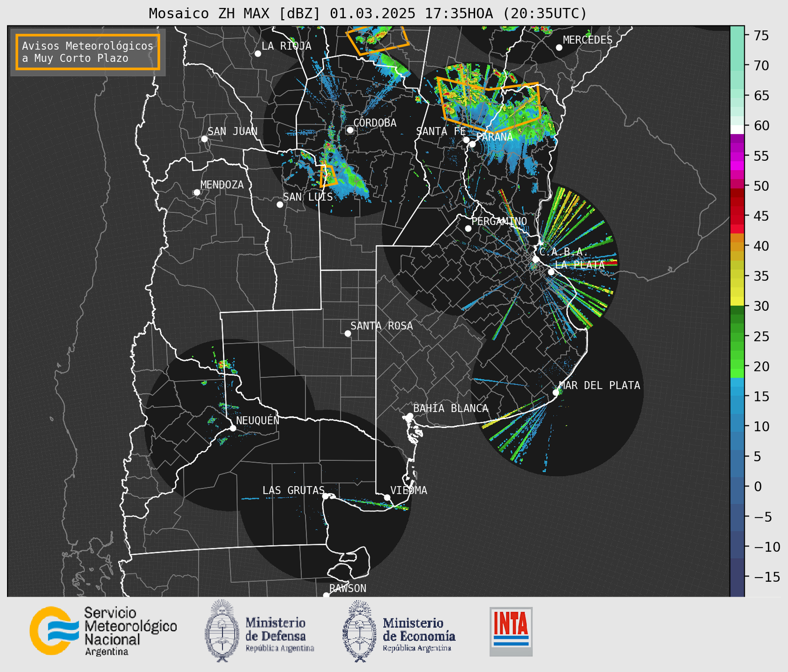Click the SANTA ROSA label text
The height and width of the screenshot is (672, 788).
point(382,326)
